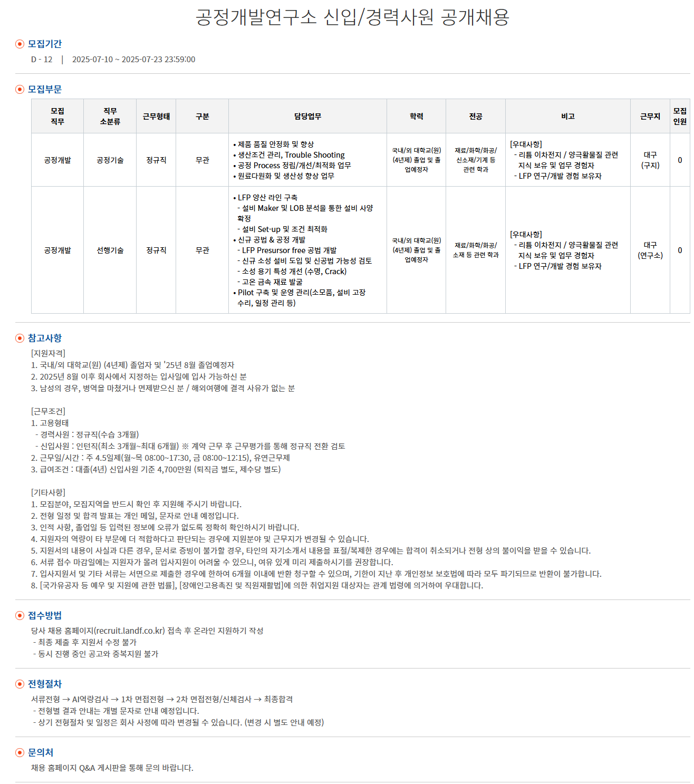Click the orange bullet icon beside 참고사항
The height and width of the screenshot is (784, 694).
(18, 338)
